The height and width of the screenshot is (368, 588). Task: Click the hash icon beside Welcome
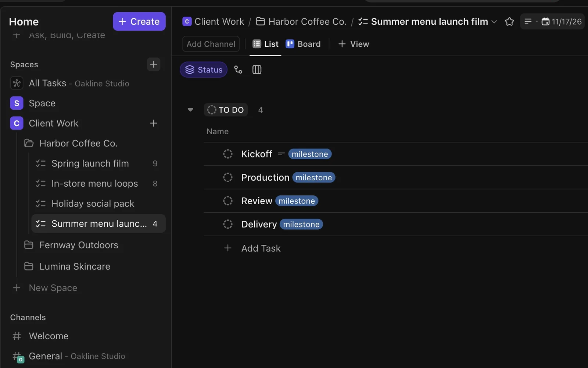click(x=17, y=336)
